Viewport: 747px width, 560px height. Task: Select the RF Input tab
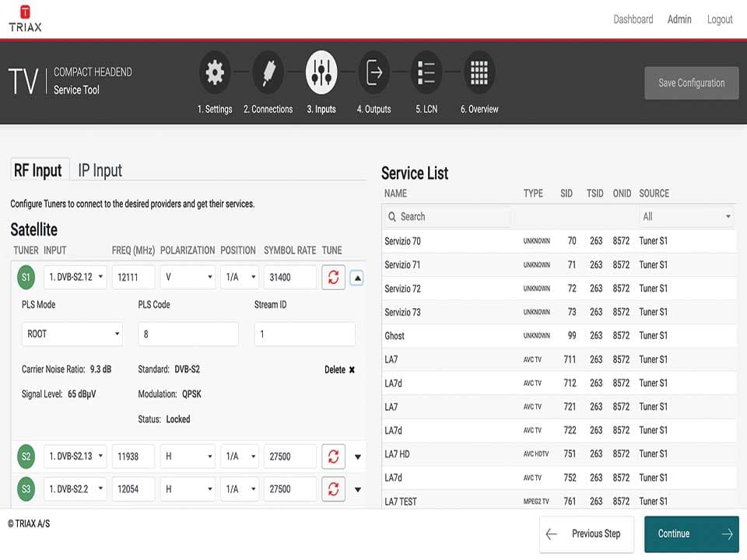coord(38,170)
